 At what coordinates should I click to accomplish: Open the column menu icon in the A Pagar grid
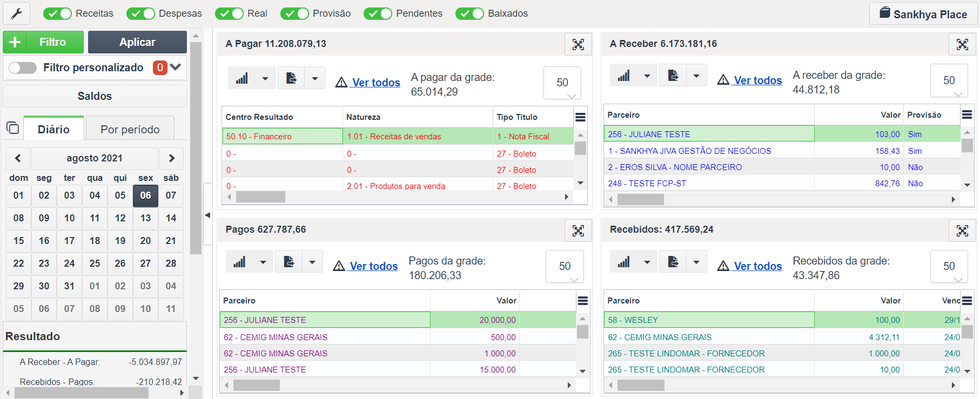580,117
